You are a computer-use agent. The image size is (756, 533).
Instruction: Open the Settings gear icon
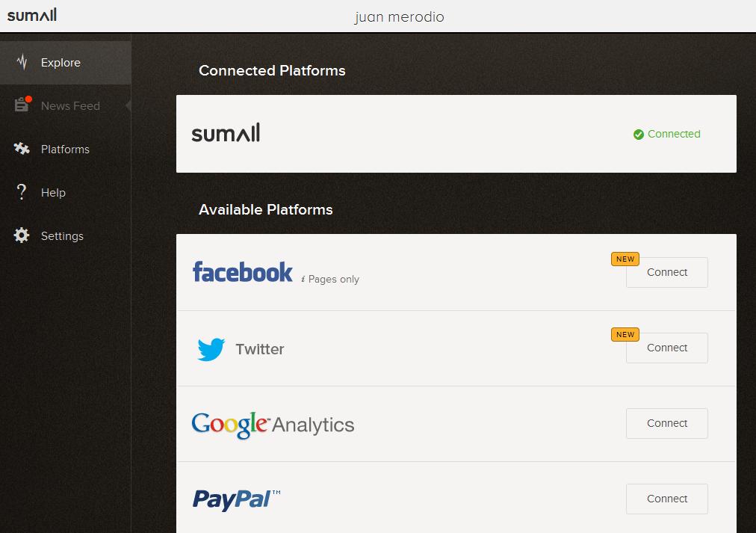[x=21, y=235]
